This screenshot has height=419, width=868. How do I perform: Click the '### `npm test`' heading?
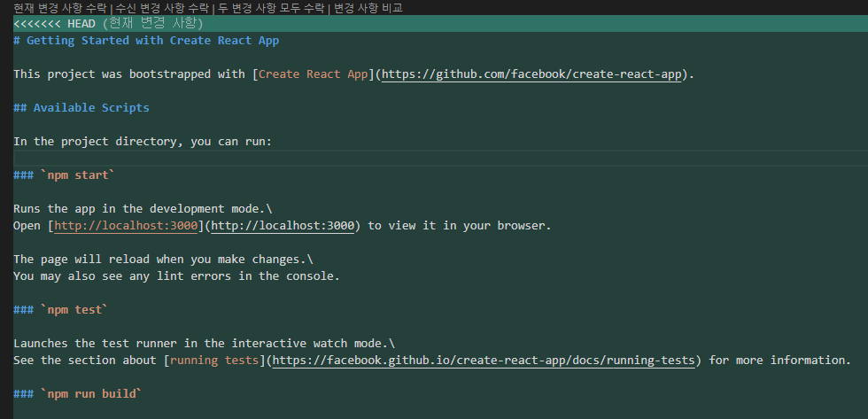(x=61, y=310)
